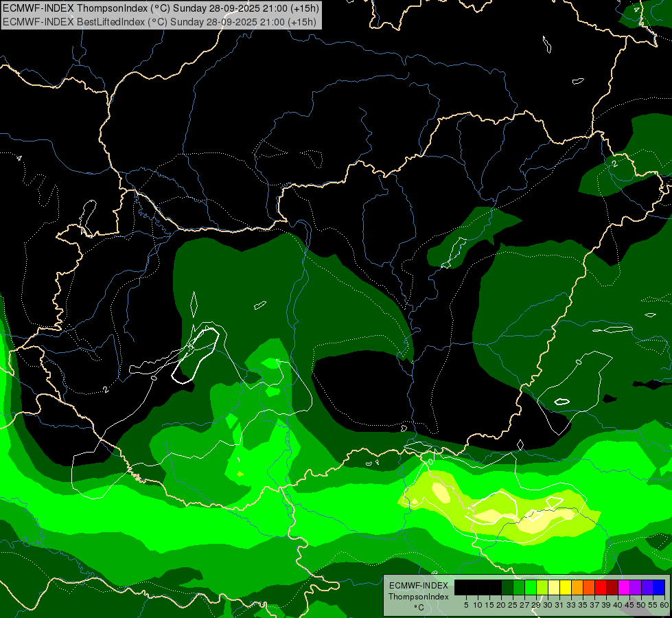The width and height of the screenshot is (672, 618).
Task: Click the legend tick value 30
Action: (548, 605)
